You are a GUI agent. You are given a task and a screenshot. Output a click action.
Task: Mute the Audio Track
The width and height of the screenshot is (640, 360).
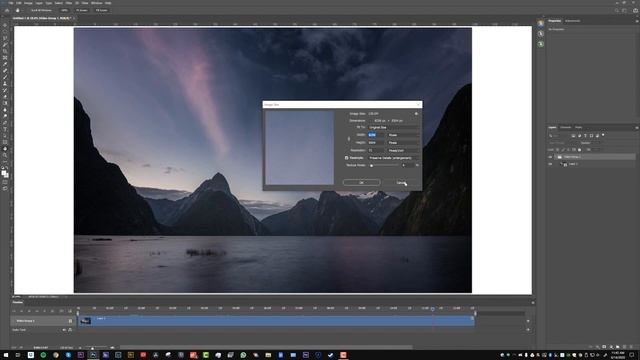click(x=64, y=330)
